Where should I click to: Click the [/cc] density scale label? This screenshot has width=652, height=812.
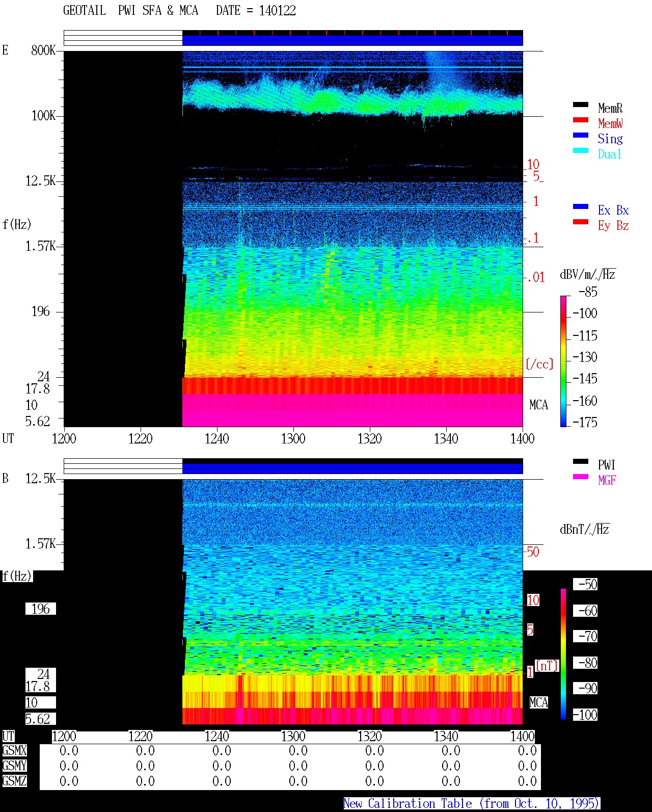point(539,364)
